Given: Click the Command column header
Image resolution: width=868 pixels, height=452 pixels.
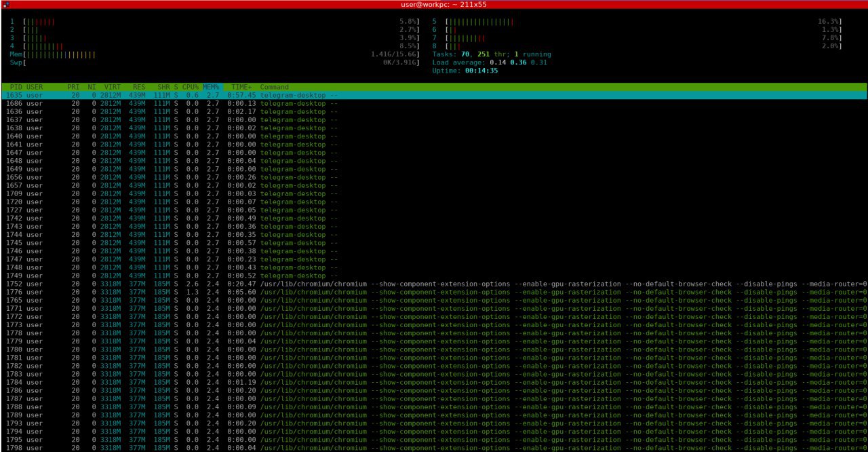Looking at the screenshot, I should [x=275, y=87].
